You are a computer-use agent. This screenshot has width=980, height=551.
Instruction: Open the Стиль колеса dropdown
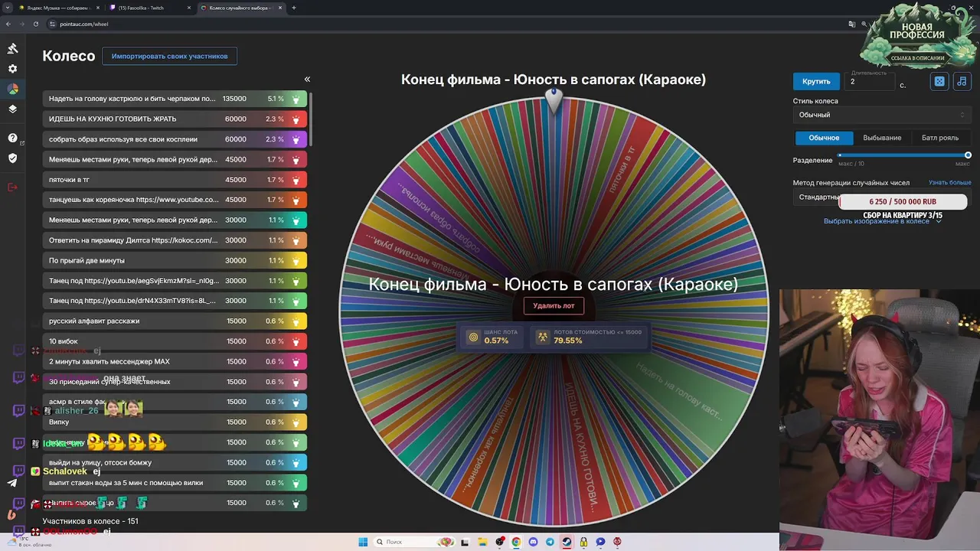point(882,115)
